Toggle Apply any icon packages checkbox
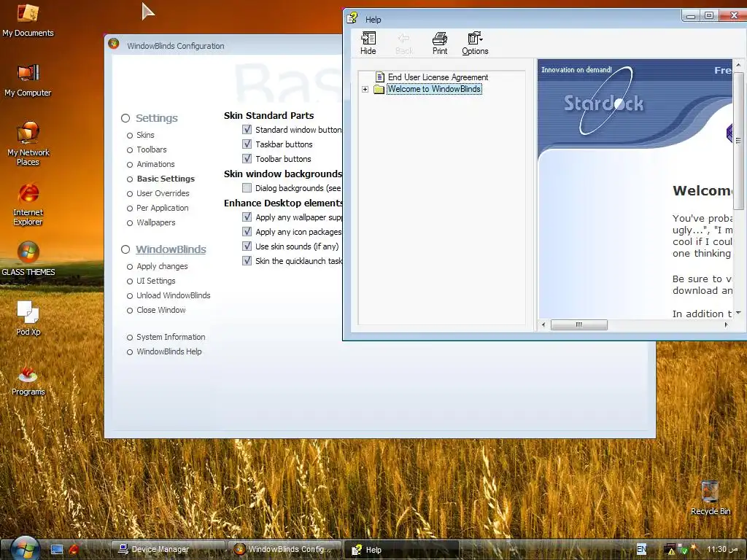747x560 pixels. tap(247, 231)
